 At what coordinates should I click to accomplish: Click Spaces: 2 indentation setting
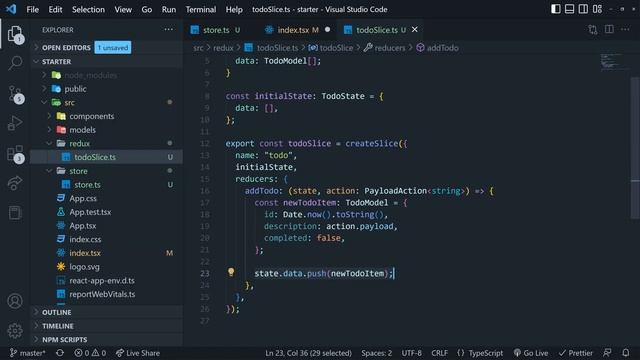(376, 353)
